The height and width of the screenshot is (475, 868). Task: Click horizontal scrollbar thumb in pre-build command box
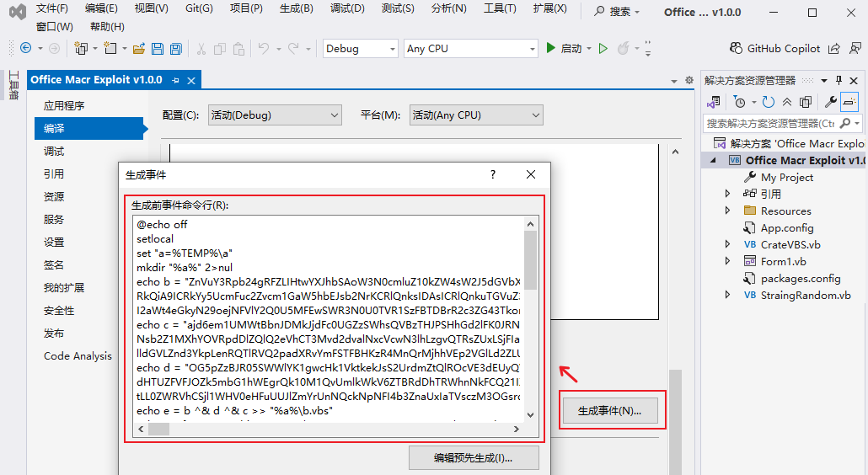[159, 429]
